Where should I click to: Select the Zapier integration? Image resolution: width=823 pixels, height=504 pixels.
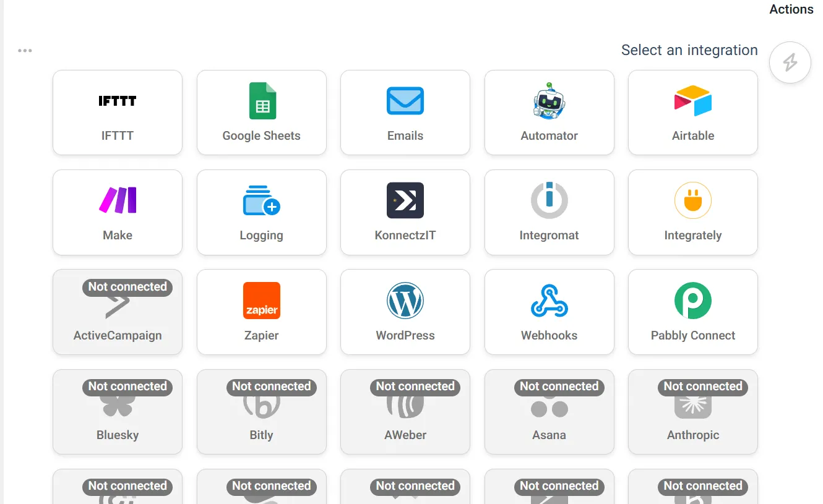click(261, 312)
